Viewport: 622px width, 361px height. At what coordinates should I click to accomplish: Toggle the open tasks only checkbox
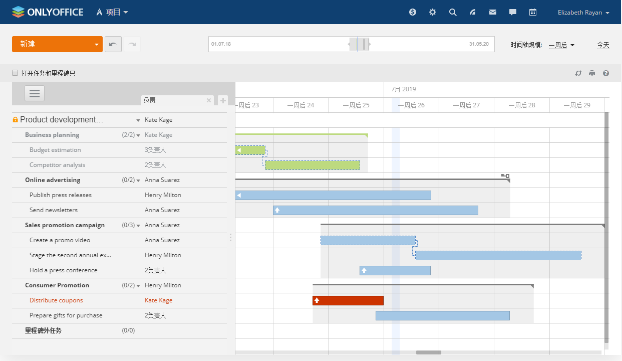click(x=15, y=73)
